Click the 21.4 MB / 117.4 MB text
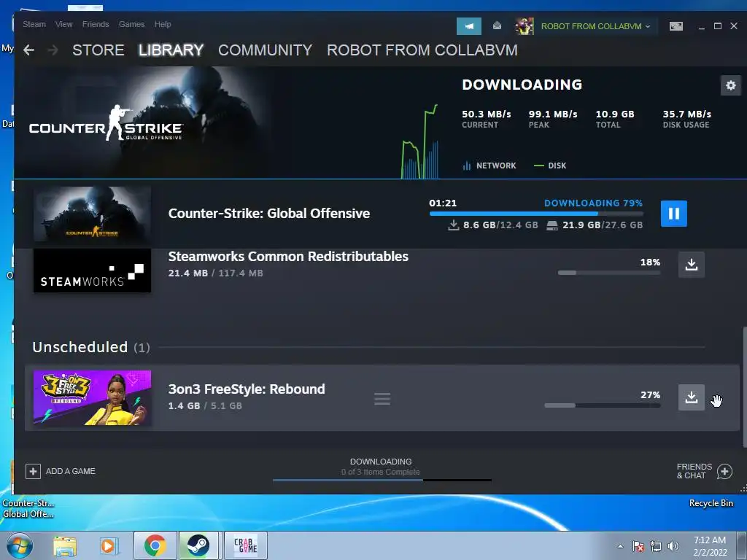Image resolution: width=747 pixels, height=560 pixels. pos(215,273)
